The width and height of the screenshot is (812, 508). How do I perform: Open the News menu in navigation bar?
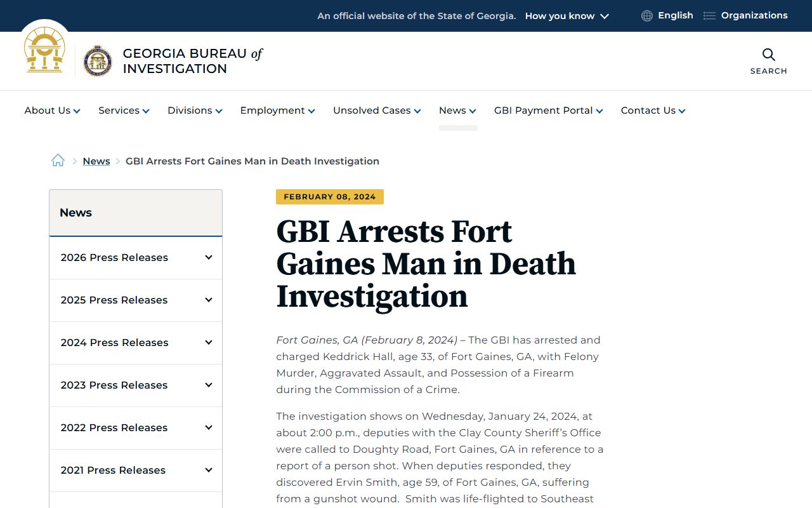tap(458, 110)
